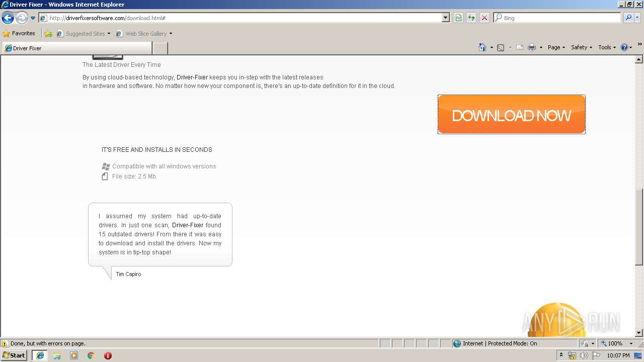Click 'Tim Capiro' testimonial name

click(128, 274)
